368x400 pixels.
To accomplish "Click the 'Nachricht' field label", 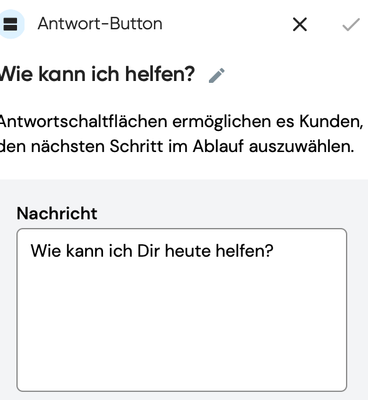I will click(57, 213).
